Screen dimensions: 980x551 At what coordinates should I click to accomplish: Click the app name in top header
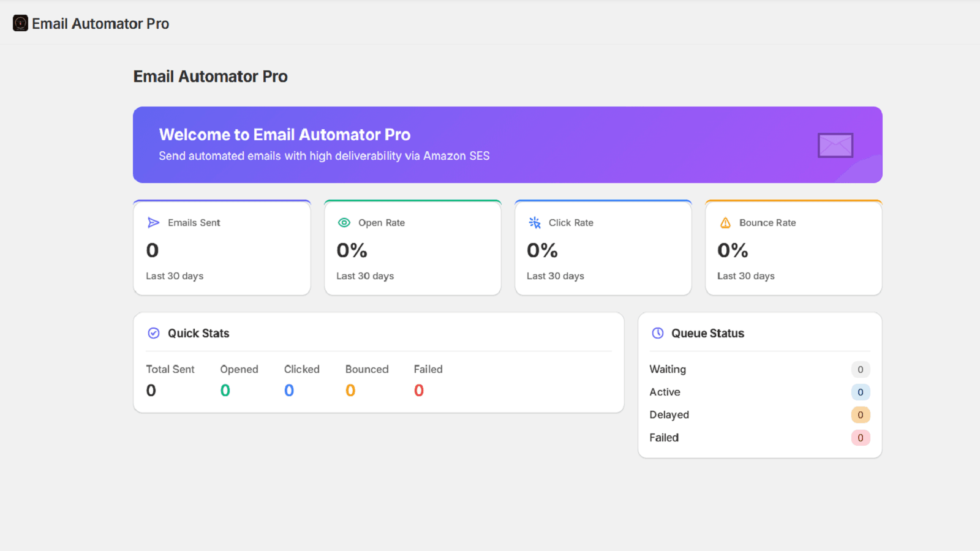(100, 24)
